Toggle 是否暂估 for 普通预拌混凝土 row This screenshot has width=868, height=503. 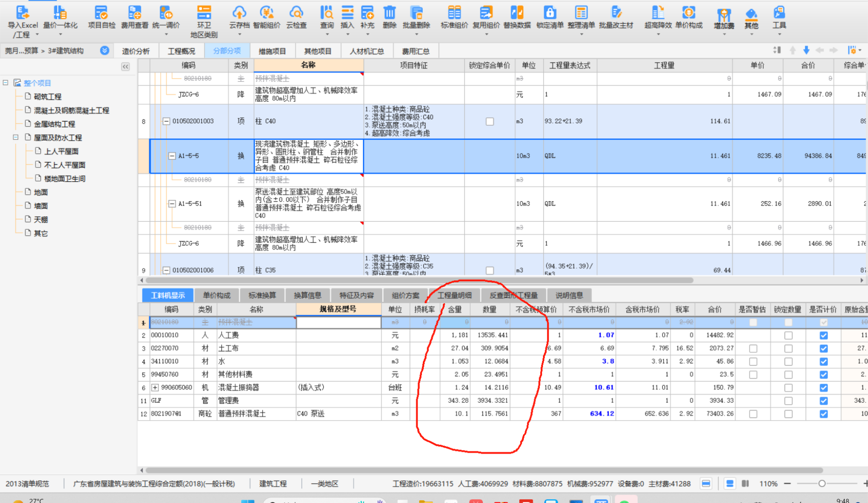coord(753,414)
